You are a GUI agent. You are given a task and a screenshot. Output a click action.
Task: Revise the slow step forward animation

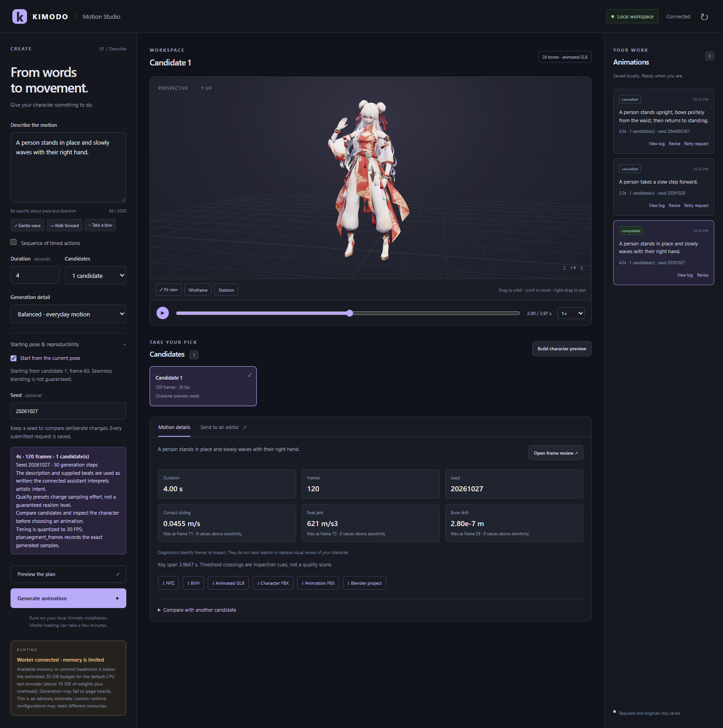[674, 206]
